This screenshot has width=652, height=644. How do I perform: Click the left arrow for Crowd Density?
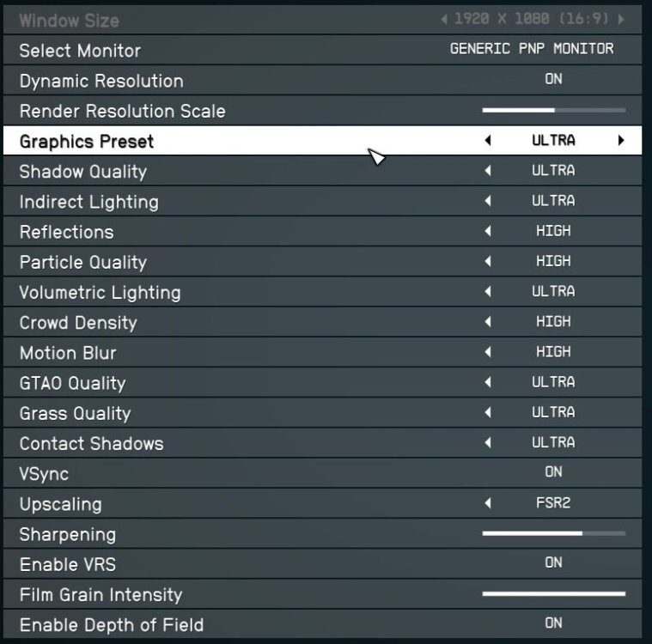pos(488,322)
